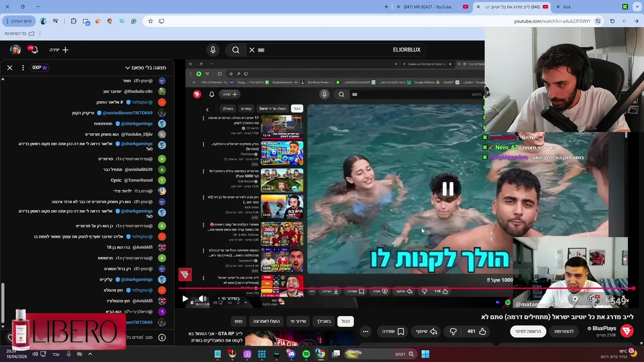The image size is (644, 362).
Task: Dislike the video
Action: 453,331
